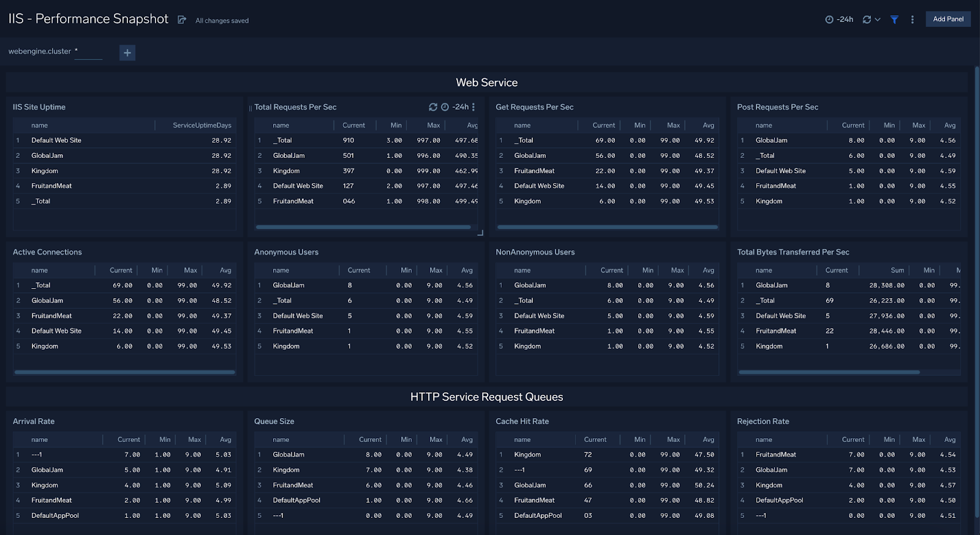Image resolution: width=980 pixels, height=535 pixels.
Task: Click DefaultAppPool row in Arrival Rate panel
Action: point(124,516)
